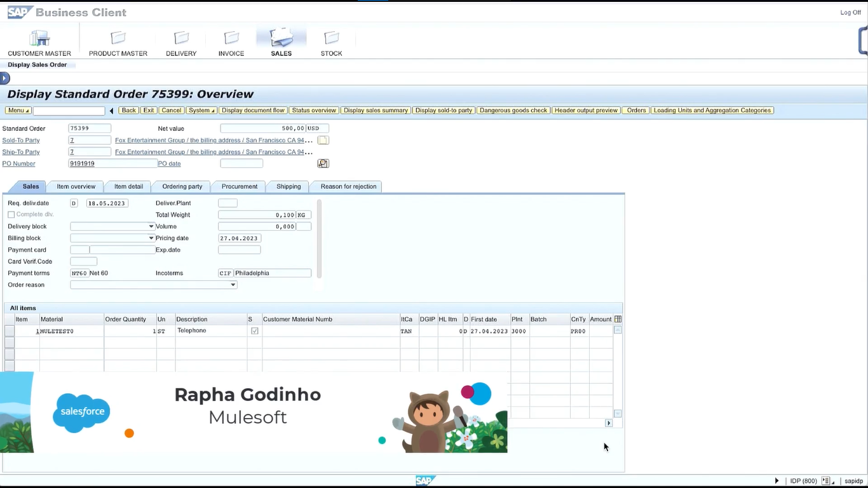Click the items table scroll right arrow
Screen dimensions: 868x488
coord(609,423)
